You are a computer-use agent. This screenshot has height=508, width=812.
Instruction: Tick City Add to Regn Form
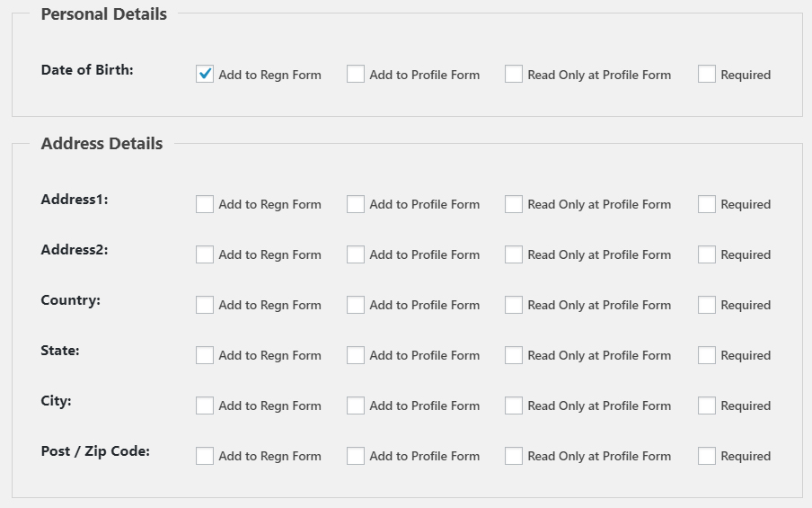pyautogui.click(x=205, y=406)
